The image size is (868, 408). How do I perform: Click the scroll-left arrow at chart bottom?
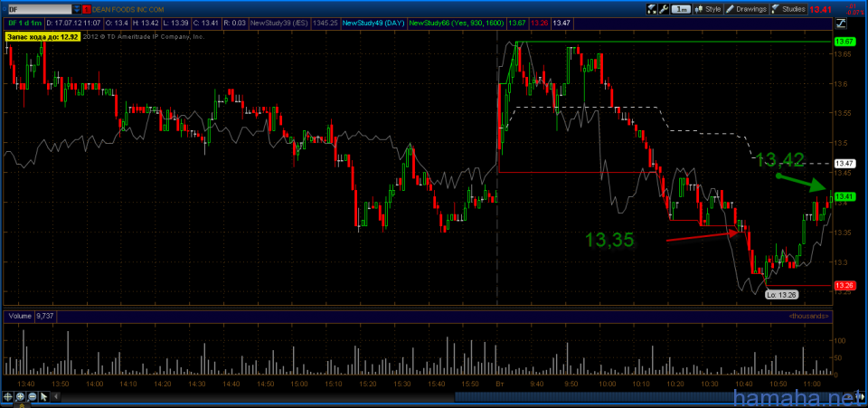click(56, 396)
